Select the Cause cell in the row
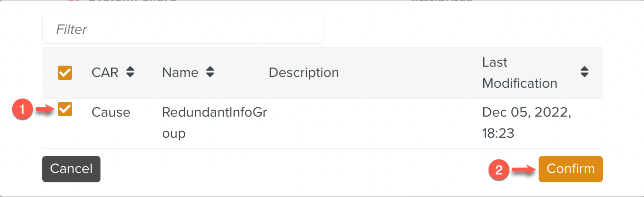This screenshot has height=197, width=644. tap(111, 112)
